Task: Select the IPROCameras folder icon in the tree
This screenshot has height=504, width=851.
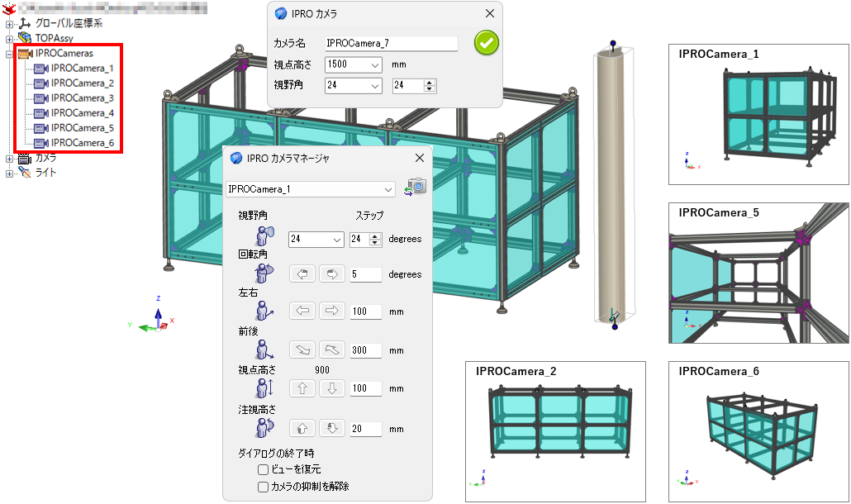Action: point(25,53)
